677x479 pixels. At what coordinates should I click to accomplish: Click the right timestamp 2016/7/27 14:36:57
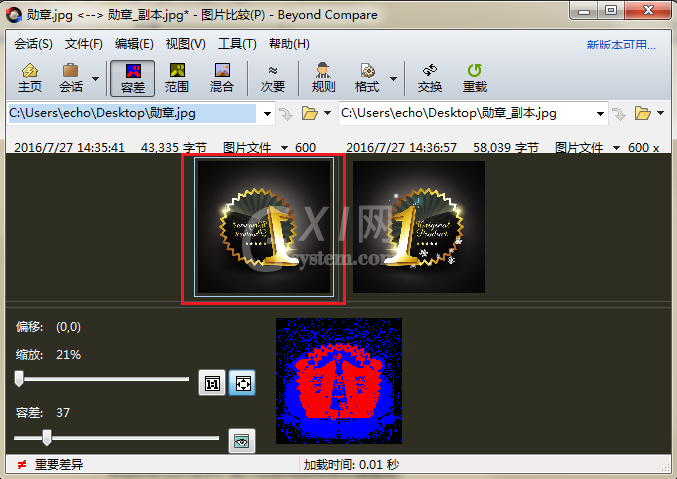402,148
